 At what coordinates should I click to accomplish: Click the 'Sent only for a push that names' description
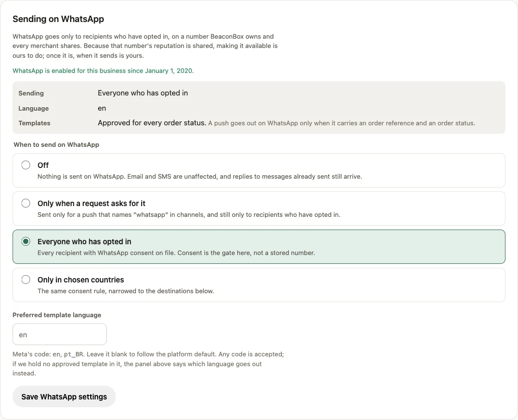(189, 215)
